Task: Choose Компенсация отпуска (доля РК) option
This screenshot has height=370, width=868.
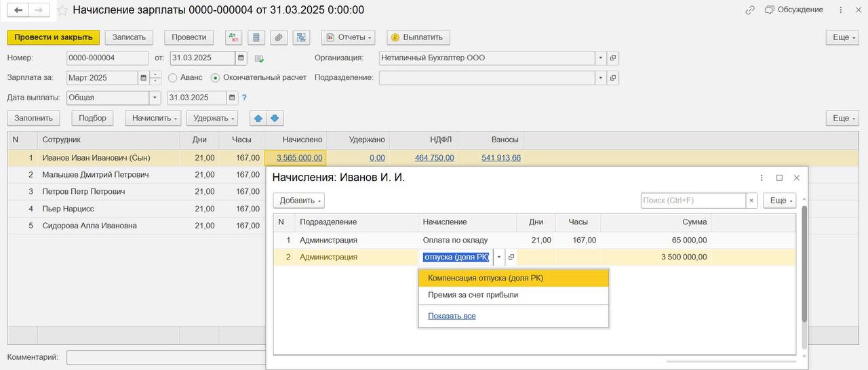Action: click(513, 278)
